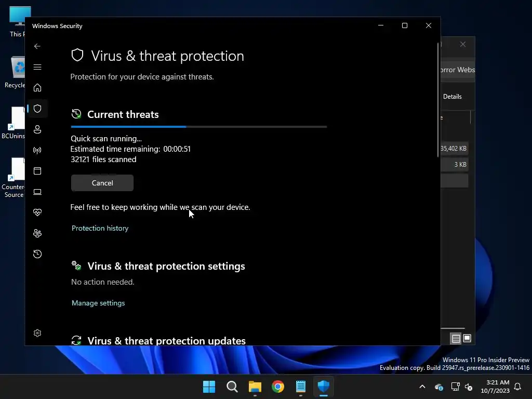Open Settings gear in Windows Security
Screen dimensions: 532x399
[x=37, y=333]
